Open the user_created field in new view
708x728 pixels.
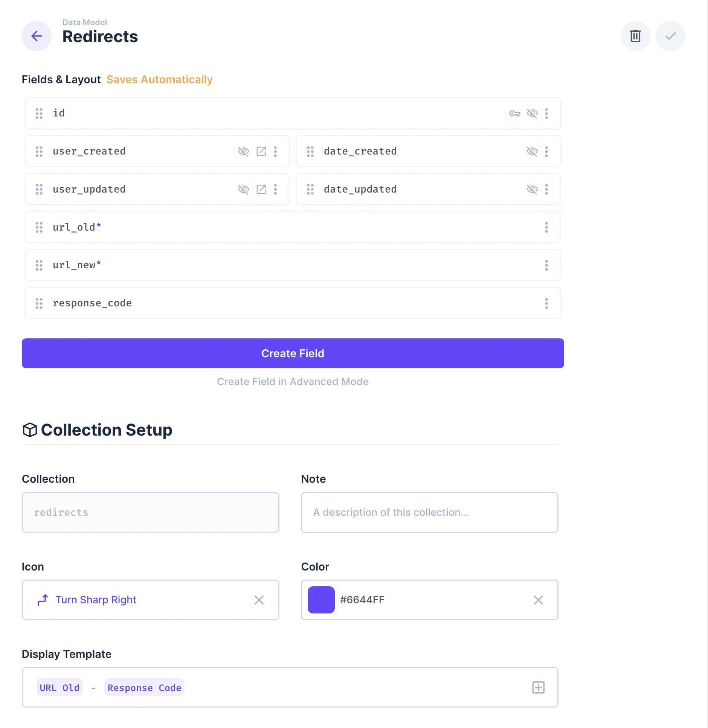click(x=262, y=151)
